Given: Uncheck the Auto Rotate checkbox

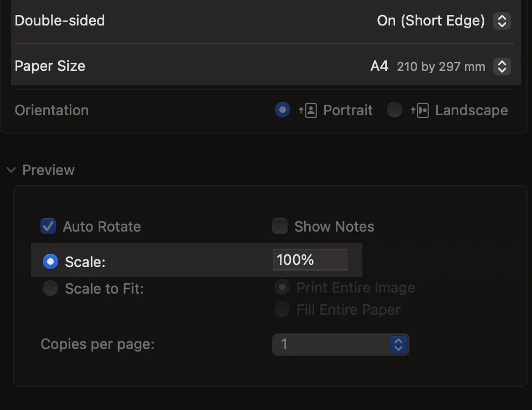Looking at the screenshot, I should click(x=48, y=226).
